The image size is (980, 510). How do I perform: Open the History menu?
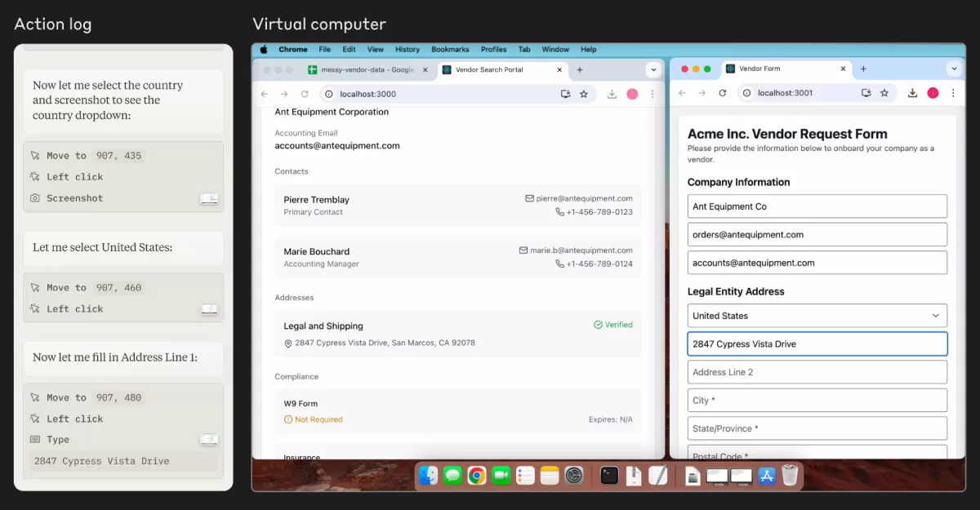[408, 50]
